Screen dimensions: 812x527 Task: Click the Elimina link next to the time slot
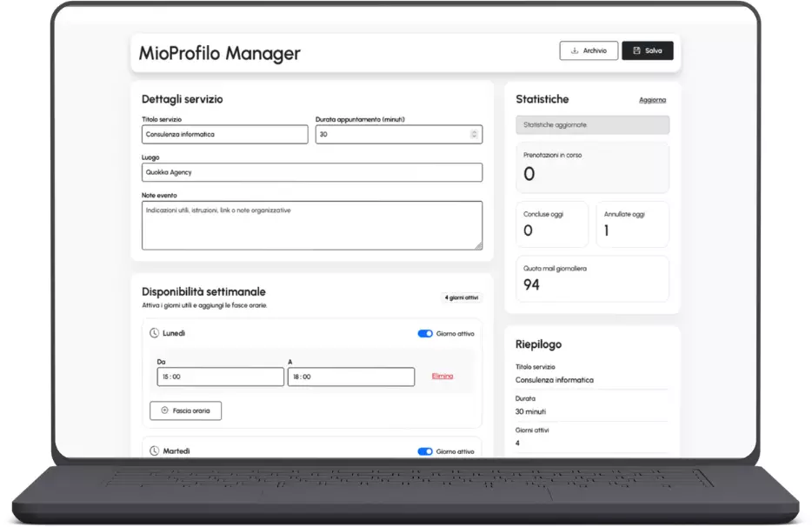[x=444, y=376]
